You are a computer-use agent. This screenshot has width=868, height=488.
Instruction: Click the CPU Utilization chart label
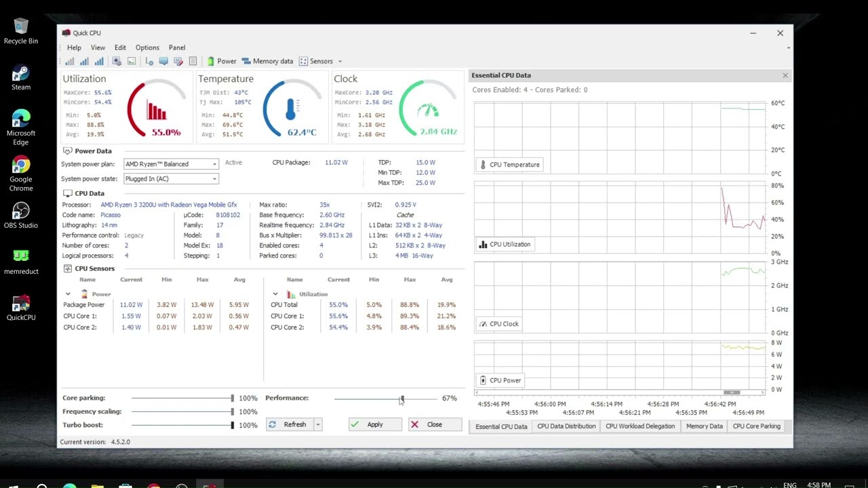click(x=505, y=244)
